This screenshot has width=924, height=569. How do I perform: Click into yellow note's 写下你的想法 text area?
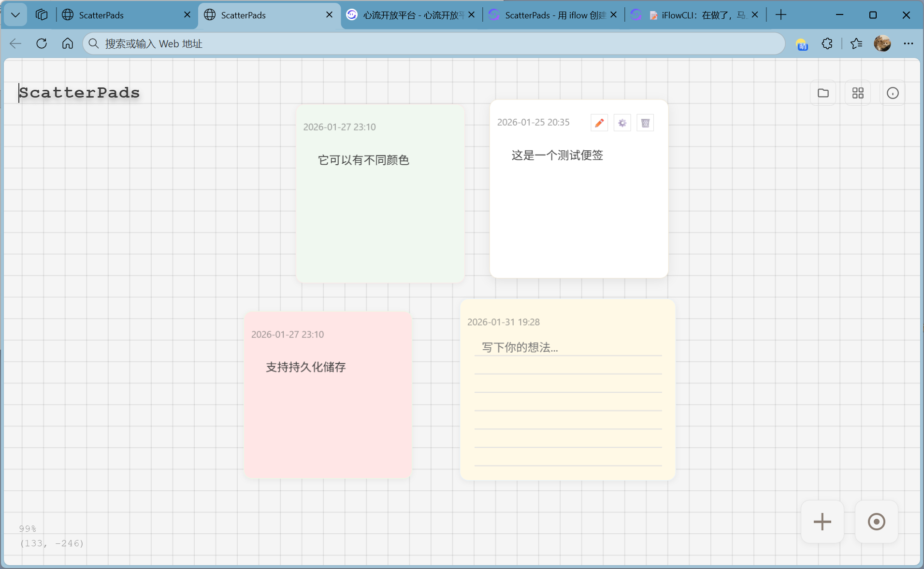(x=568, y=347)
